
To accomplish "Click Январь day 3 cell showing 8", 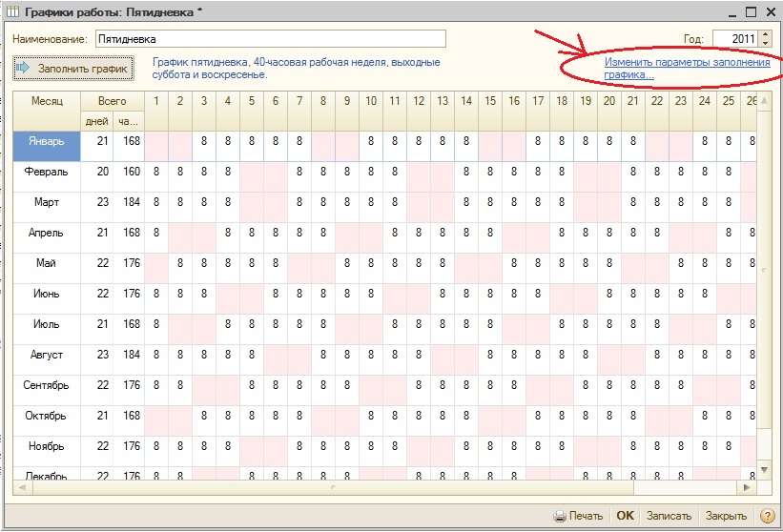I will pyautogui.click(x=204, y=146).
